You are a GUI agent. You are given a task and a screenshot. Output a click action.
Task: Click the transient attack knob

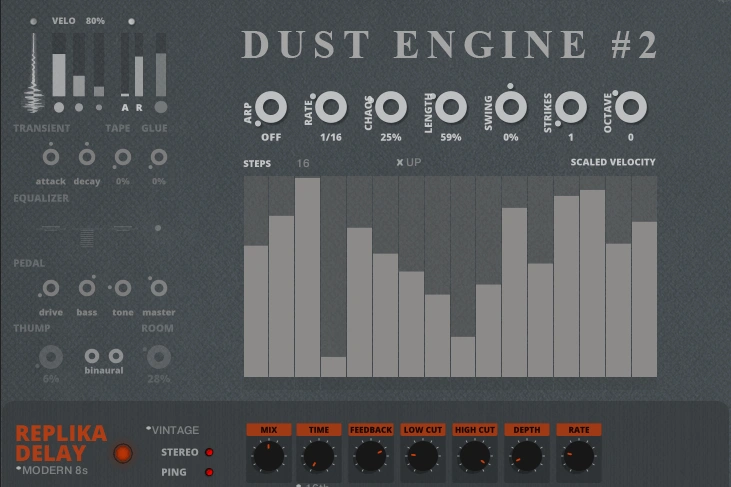51,158
